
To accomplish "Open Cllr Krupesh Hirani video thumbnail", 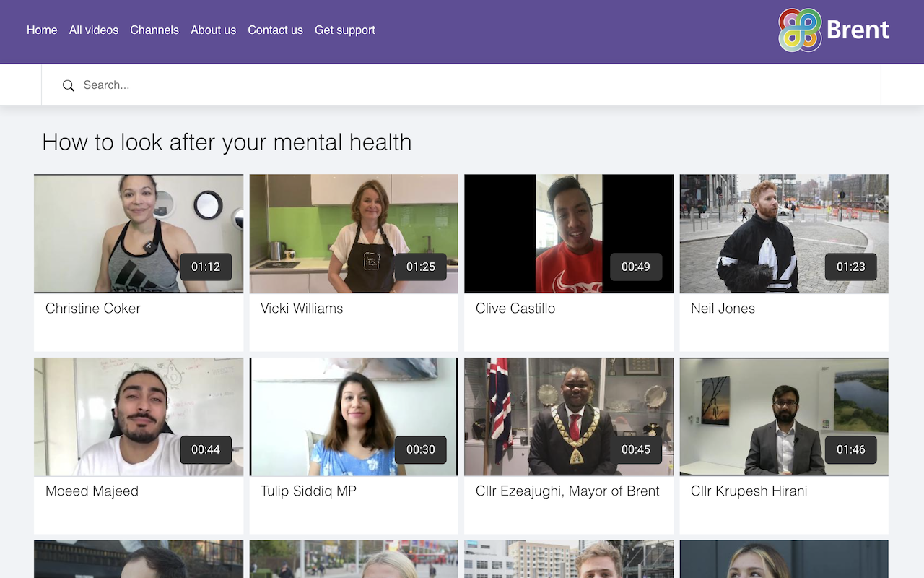I will 784,417.
